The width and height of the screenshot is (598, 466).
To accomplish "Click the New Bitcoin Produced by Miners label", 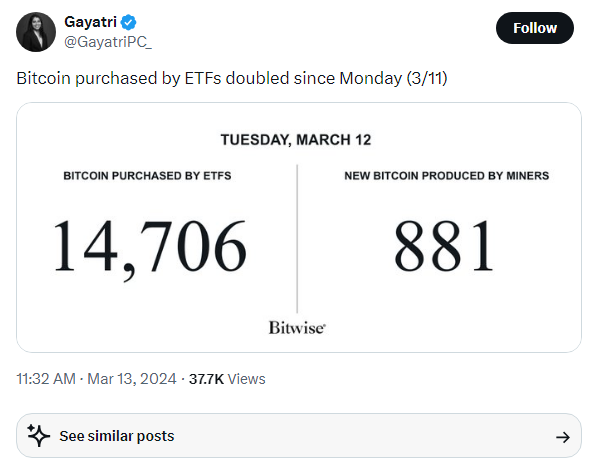I will pos(447,176).
